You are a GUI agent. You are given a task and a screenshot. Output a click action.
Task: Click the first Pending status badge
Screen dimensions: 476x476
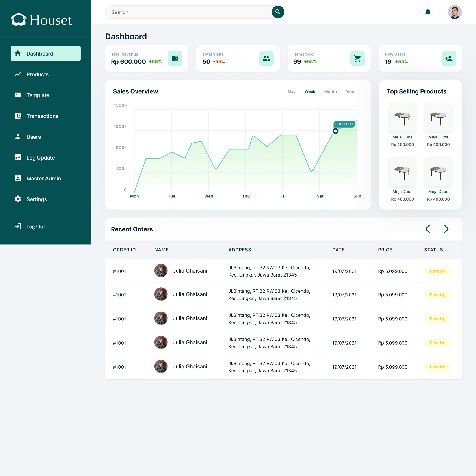pyautogui.click(x=438, y=271)
